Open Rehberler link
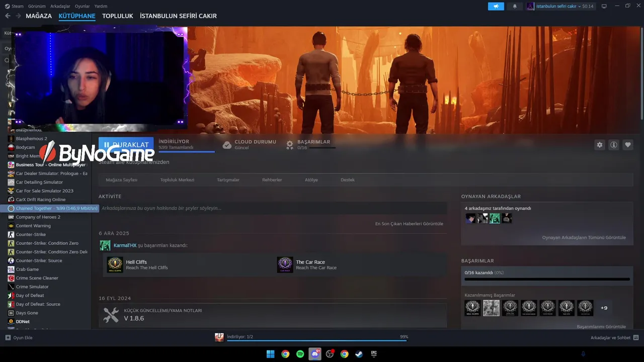This screenshot has width=644, height=362. tap(272, 180)
